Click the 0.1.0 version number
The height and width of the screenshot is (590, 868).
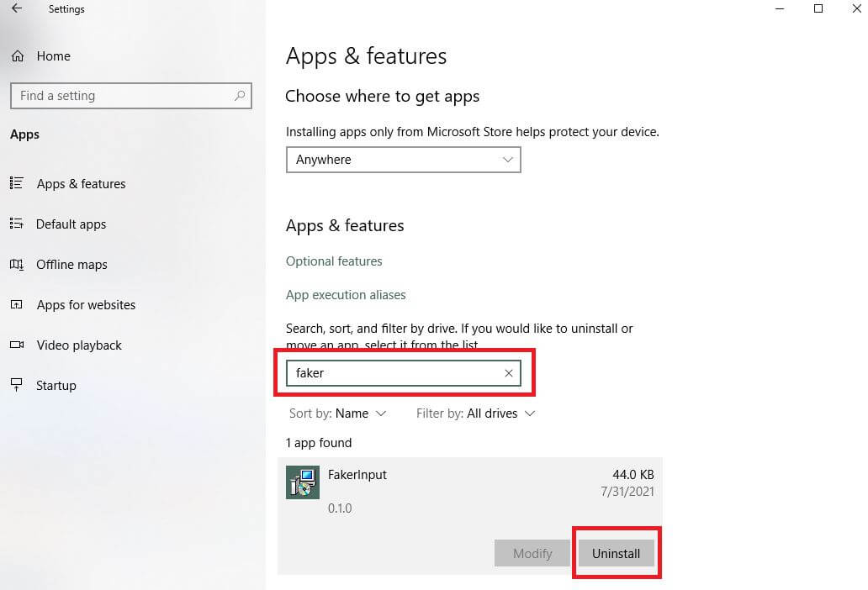(x=339, y=508)
